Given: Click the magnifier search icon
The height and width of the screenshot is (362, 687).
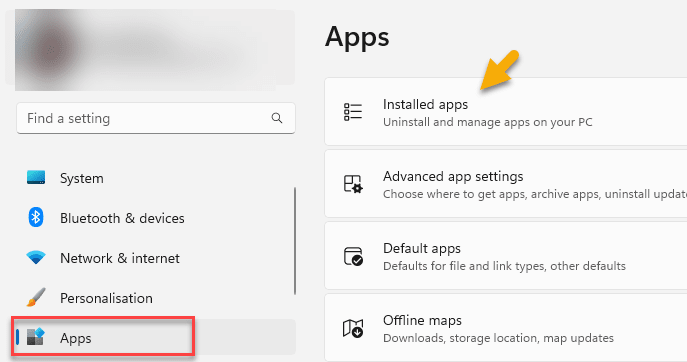Looking at the screenshot, I should [276, 118].
